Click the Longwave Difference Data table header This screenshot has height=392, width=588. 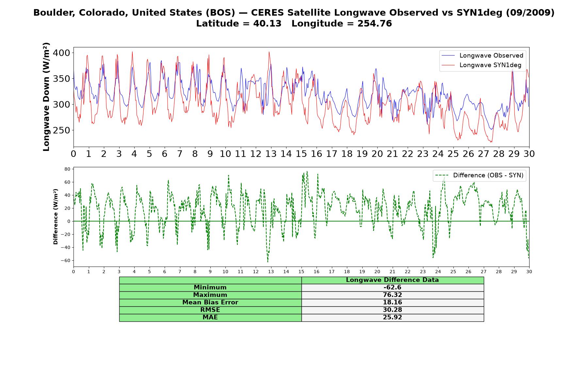coord(393,280)
